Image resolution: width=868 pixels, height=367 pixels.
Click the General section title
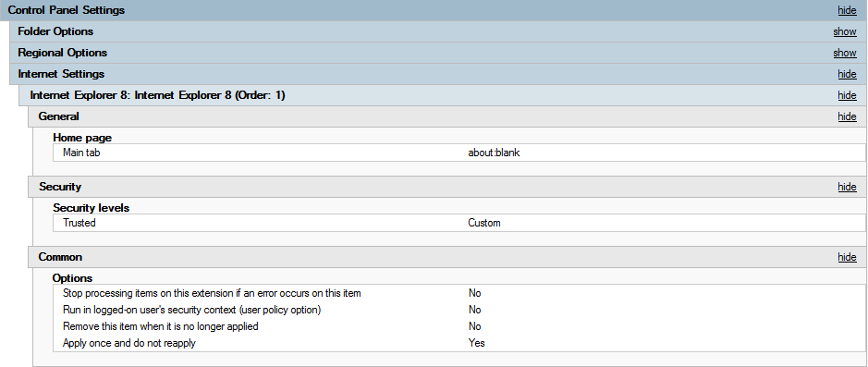[58, 116]
